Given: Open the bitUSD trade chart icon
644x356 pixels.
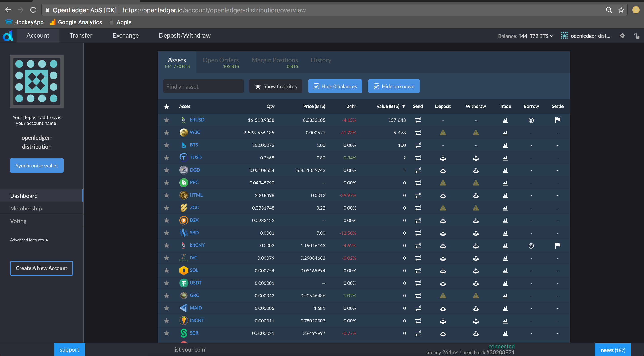Looking at the screenshot, I should (505, 120).
